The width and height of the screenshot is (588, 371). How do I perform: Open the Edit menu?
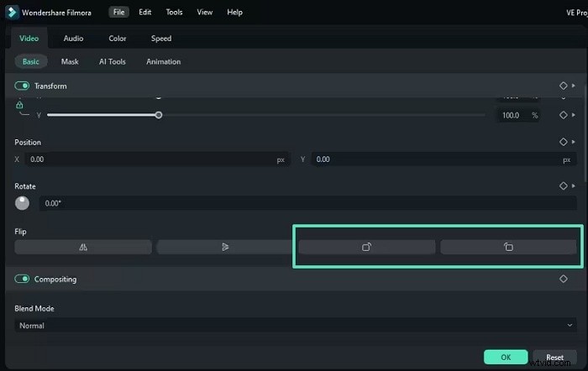(x=144, y=13)
